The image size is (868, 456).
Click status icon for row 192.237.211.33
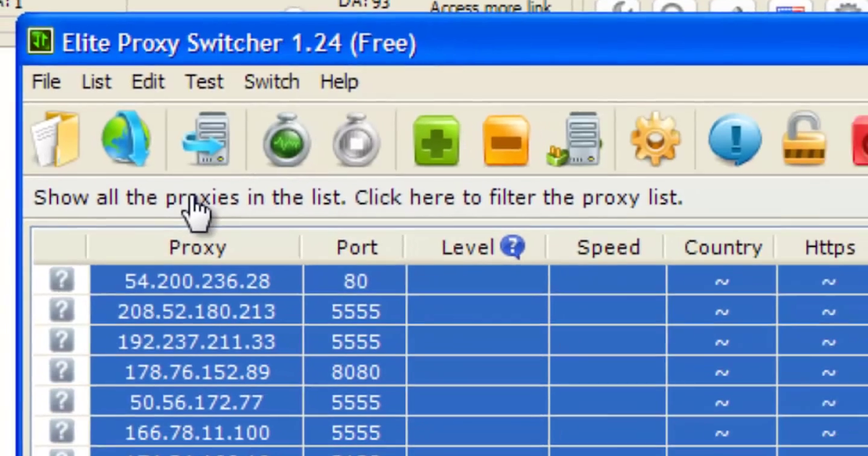pos(61,340)
